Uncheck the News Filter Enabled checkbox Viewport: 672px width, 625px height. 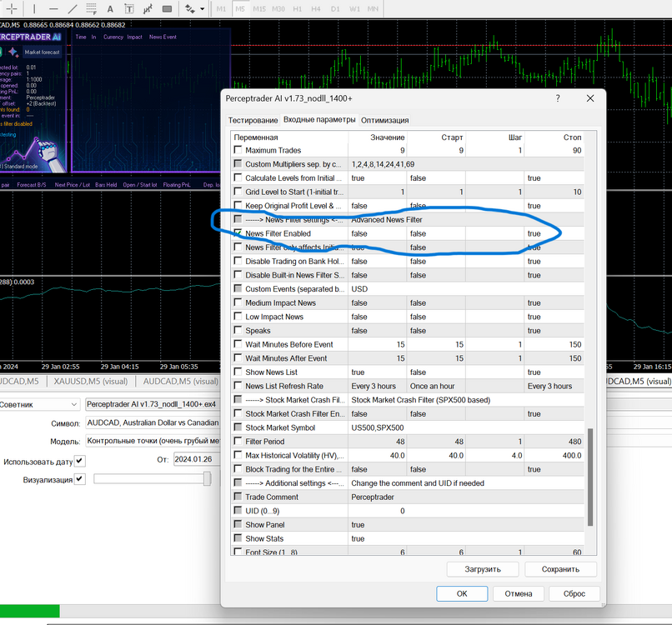tap(238, 233)
